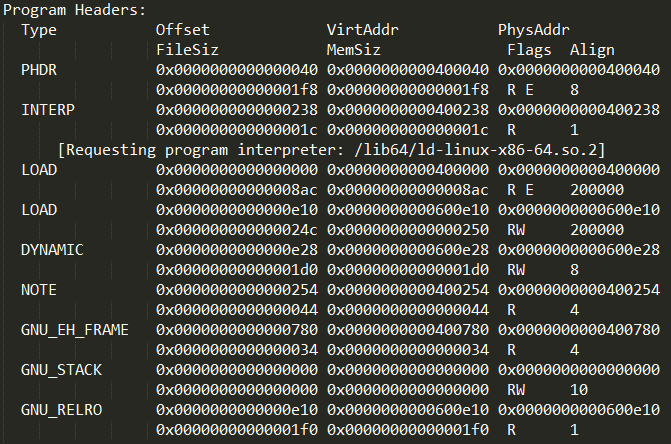671x444 pixels.
Task: Click the first LOAD entry label
Action: click(x=39, y=170)
